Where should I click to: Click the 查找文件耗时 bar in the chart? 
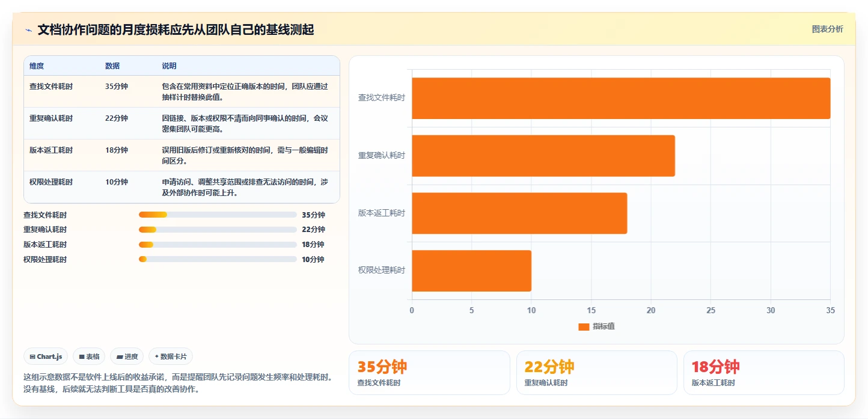click(x=621, y=98)
